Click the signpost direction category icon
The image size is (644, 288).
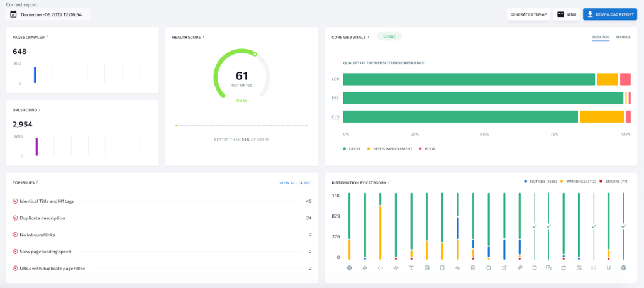(x=396, y=268)
